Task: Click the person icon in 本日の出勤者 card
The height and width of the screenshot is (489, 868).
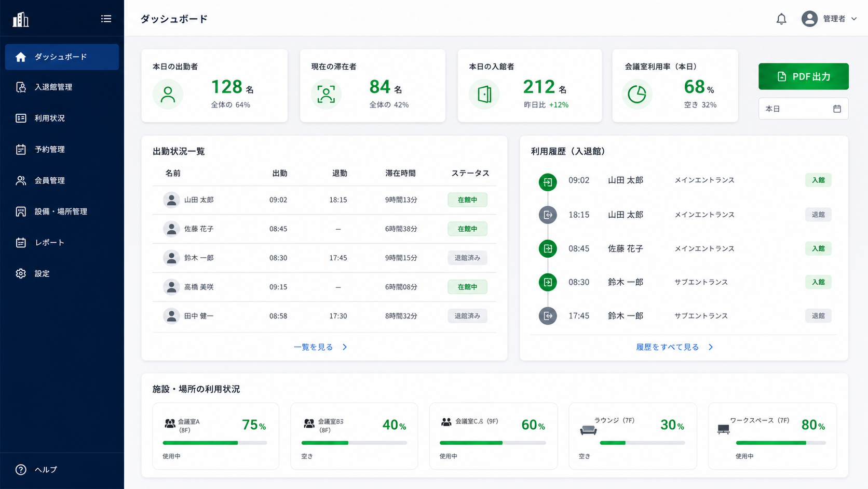Action: (168, 94)
